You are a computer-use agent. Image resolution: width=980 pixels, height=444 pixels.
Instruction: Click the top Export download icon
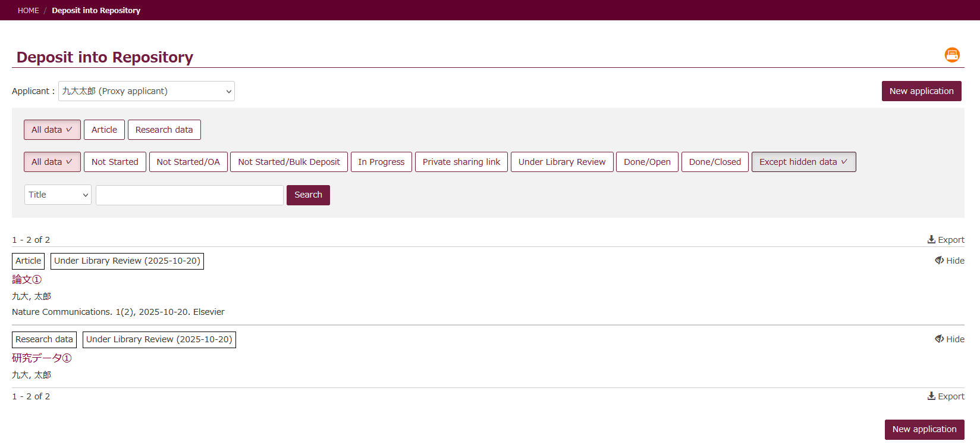[931, 239]
